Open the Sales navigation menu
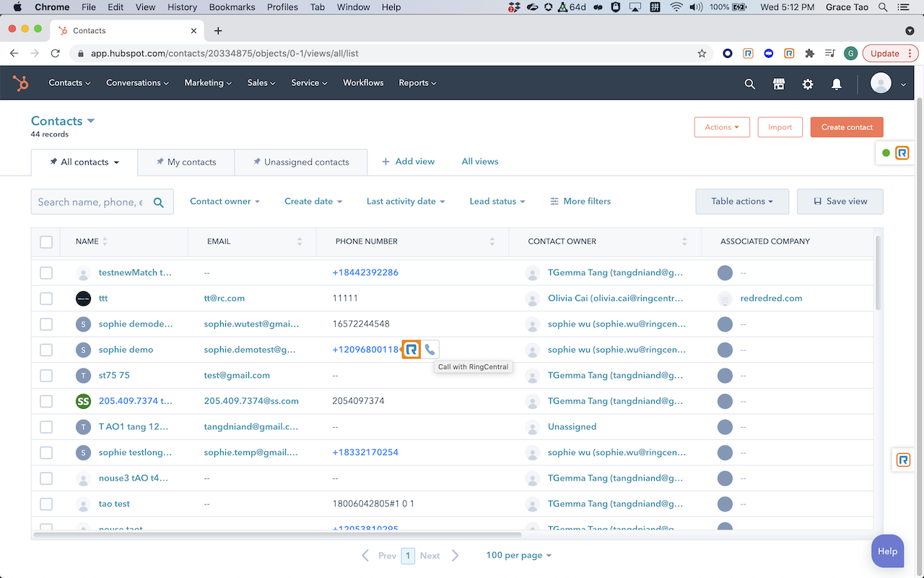This screenshot has height=578, width=924. pyautogui.click(x=261, y=83)
